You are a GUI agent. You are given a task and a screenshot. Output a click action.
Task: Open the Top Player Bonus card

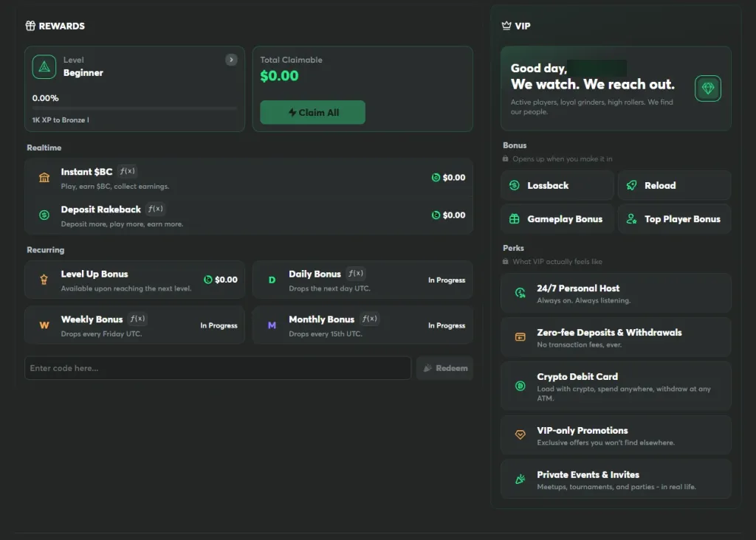point(675,219)
